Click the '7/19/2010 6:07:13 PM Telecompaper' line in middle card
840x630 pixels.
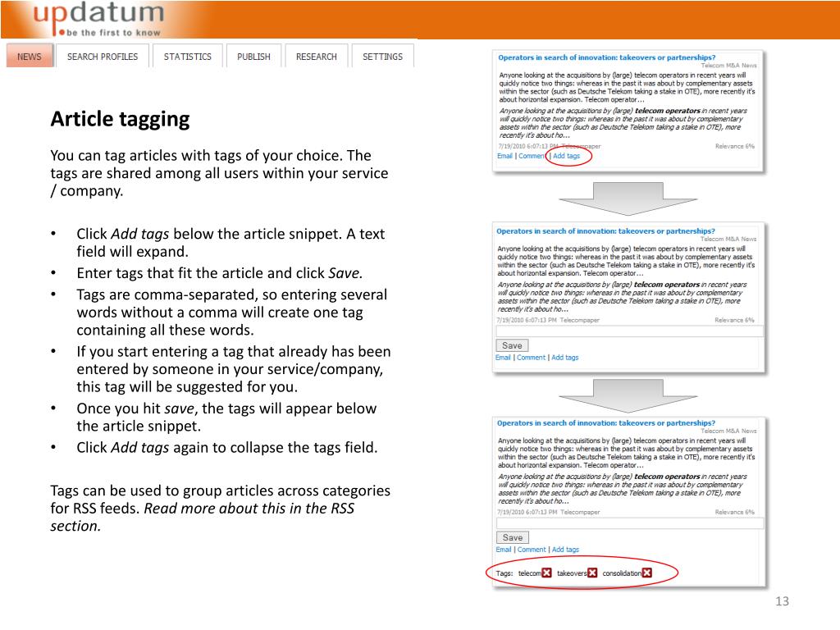[547, 320]
